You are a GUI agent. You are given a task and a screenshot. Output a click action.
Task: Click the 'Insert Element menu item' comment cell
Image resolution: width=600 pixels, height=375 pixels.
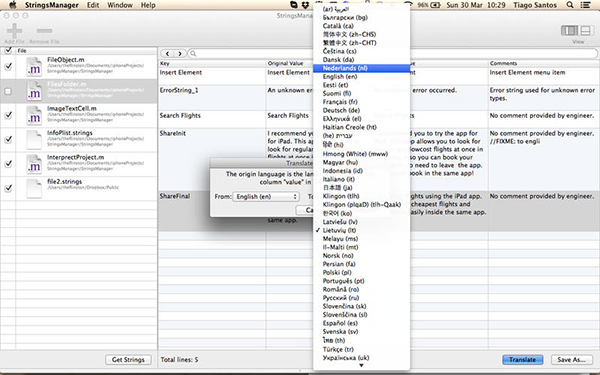(x=544, y=76)
